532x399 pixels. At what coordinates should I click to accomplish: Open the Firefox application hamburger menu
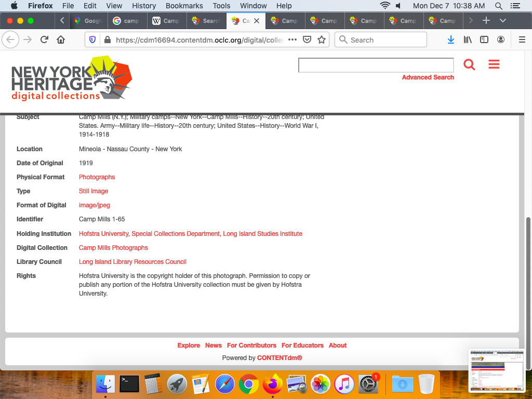tap(522, 40)
